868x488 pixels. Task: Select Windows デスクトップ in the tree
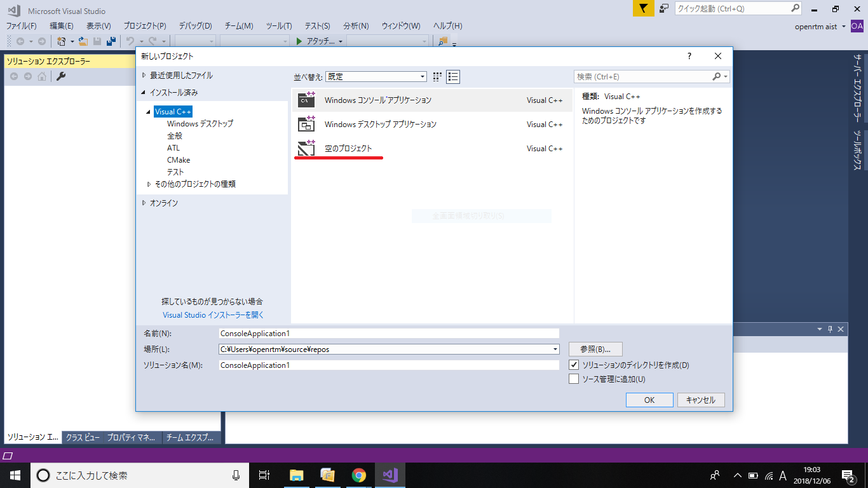[x=200, y=124]
